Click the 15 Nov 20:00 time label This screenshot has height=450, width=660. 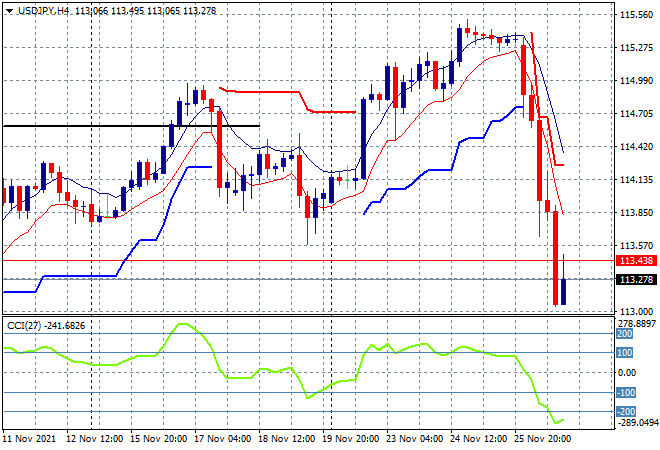tap(159, 439)
